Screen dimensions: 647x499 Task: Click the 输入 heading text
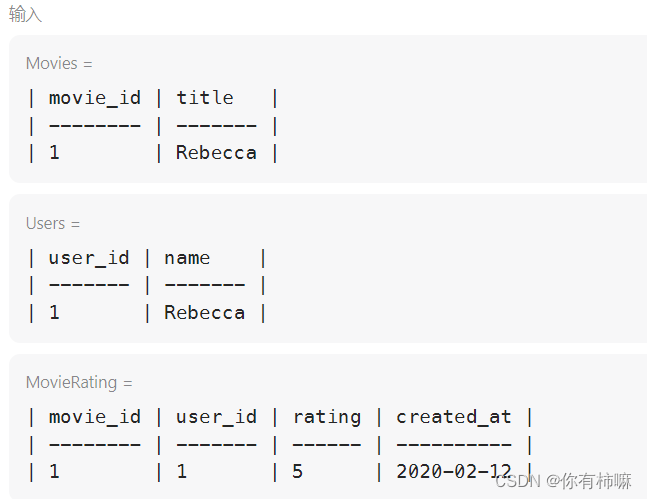coord(25,14)
